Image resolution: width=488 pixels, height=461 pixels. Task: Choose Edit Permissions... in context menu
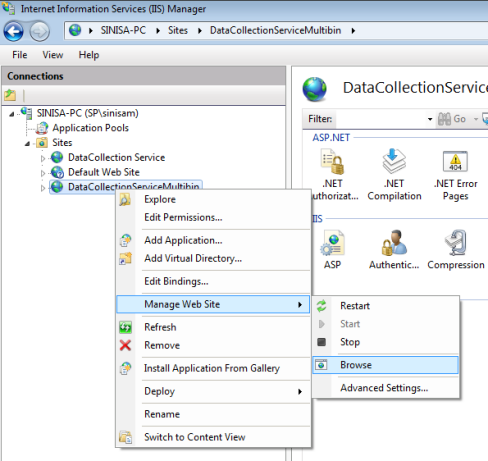pyautogui.click(x=213, y=217)
